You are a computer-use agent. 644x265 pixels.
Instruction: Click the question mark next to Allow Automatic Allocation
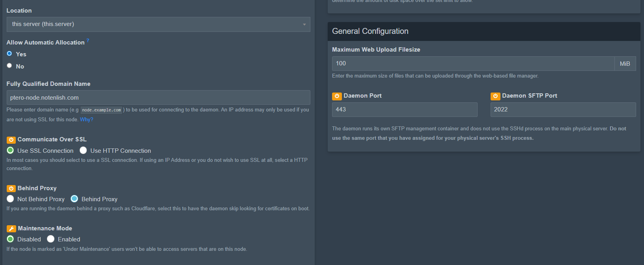pyautogui.click(x=88, y=40)
